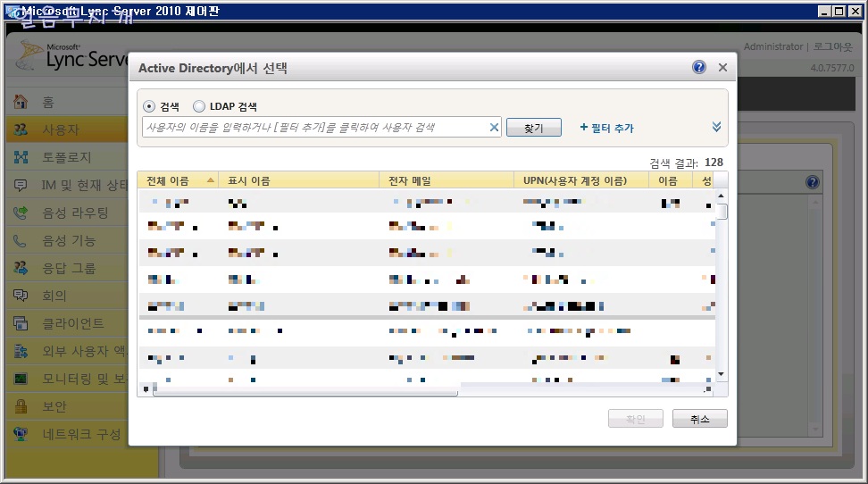Click help icon in background panel

812,182
